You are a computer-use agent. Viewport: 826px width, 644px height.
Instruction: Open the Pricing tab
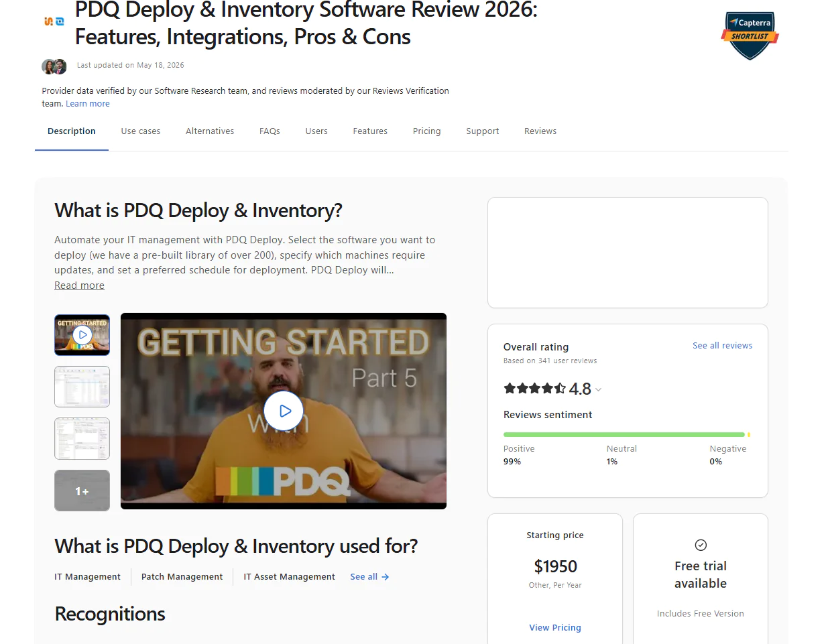427,131
